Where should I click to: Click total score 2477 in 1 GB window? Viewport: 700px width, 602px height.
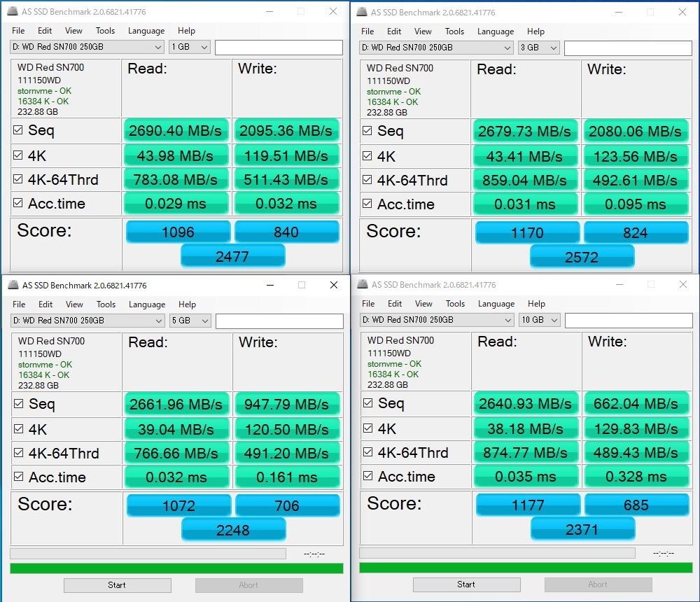point(232,256)
